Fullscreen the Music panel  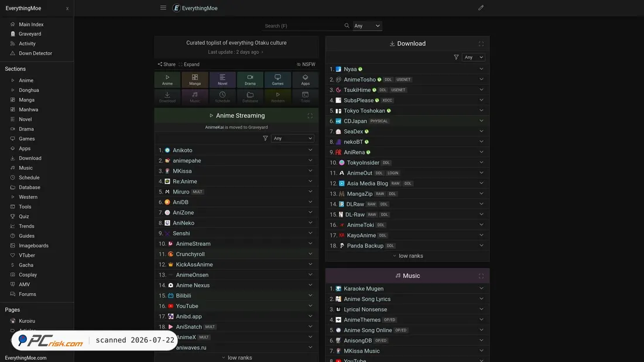pos(481,276)
